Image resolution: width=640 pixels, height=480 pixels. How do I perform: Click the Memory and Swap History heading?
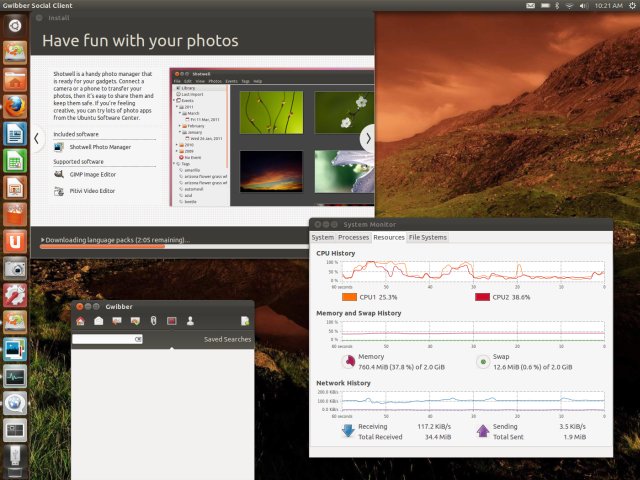(x=358, y=313)
